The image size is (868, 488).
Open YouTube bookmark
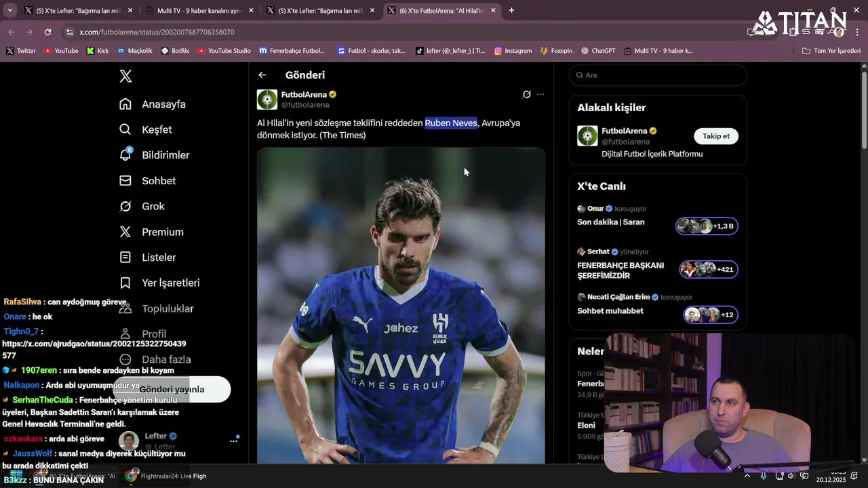pyautogui.click(x=61, y=51)
